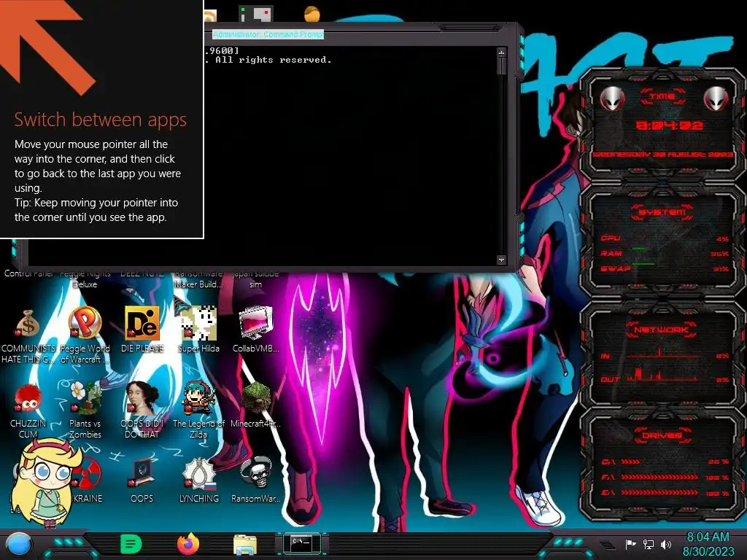Click the Command Prompt scrollbar down arrow
The height and width of the screenshot is (560, 747).
click(501, 260)
